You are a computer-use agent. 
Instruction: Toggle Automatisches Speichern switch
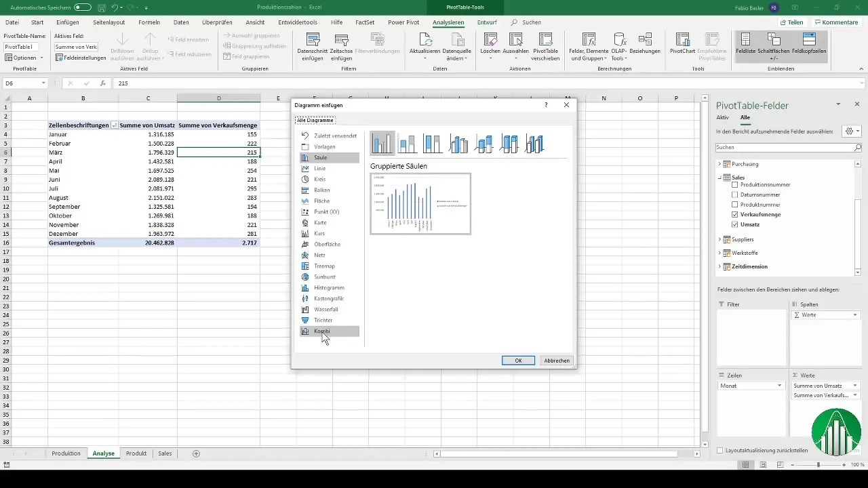(83, 7)
